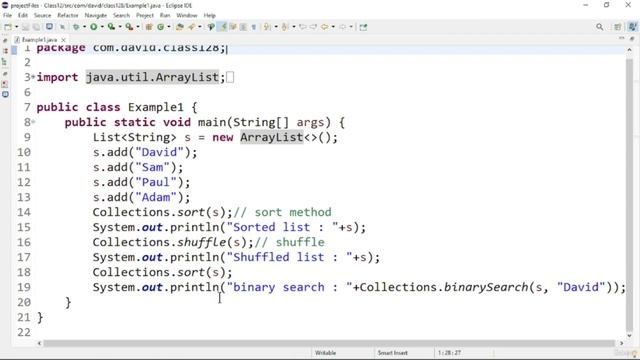Viewport: 640px width, 360px height.
Task: Close the Example1.java tab
Action: [x=63, y=40]
